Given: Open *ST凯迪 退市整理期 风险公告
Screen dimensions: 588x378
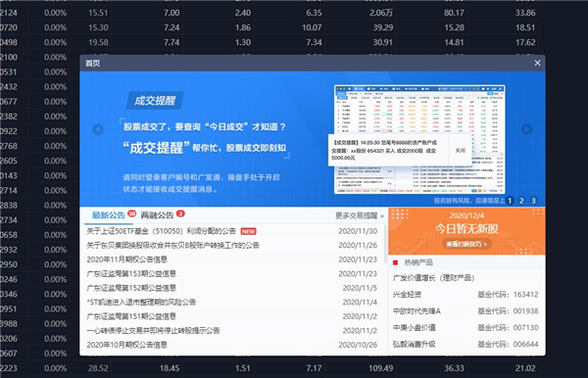Looking at the screenshot, I should click(x=141, y=303).
